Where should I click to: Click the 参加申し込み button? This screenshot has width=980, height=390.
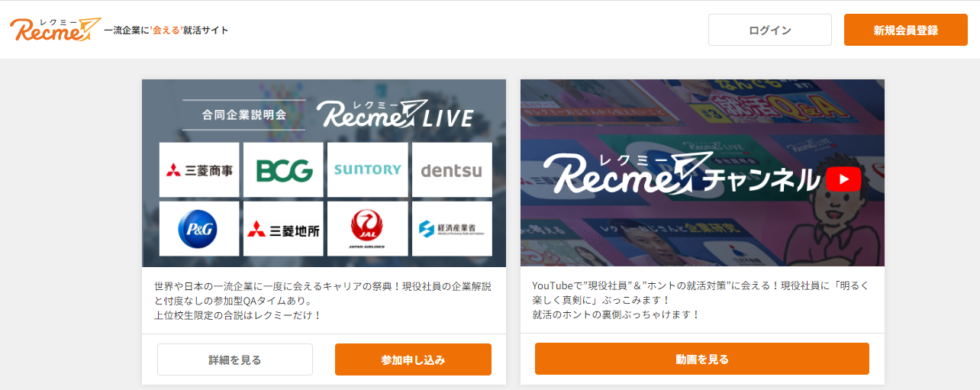(x=413, y=359)
